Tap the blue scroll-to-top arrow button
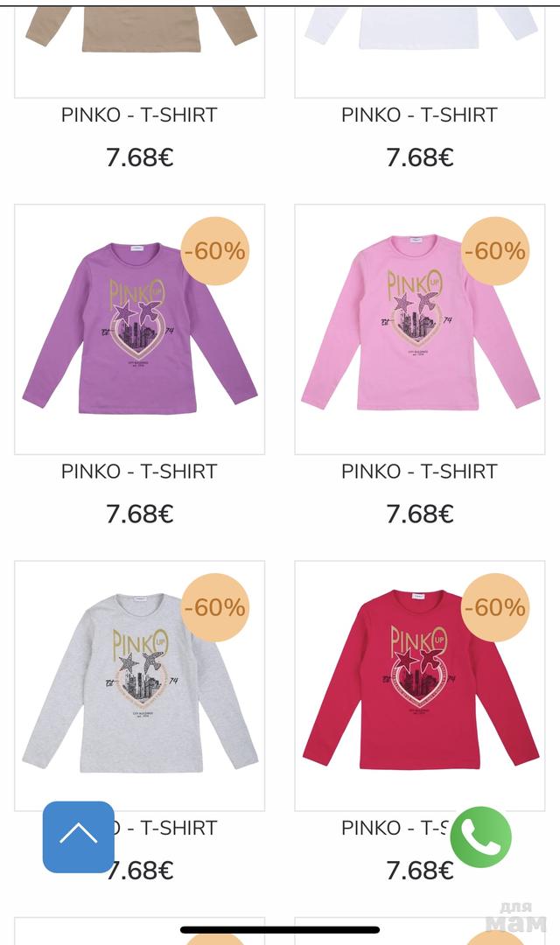 79,836
